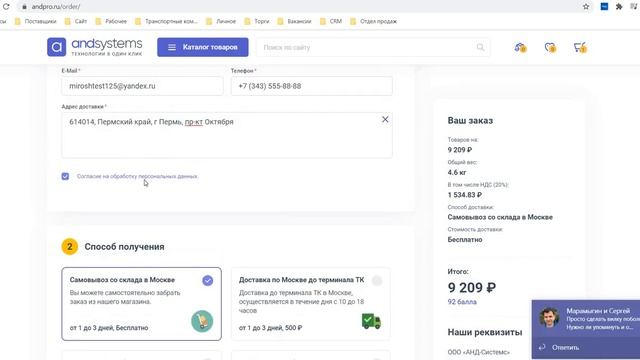Screen dimensions: 640x360
Task: Click the pickup hand-truck icon
Action: click(x=202, y=321)
